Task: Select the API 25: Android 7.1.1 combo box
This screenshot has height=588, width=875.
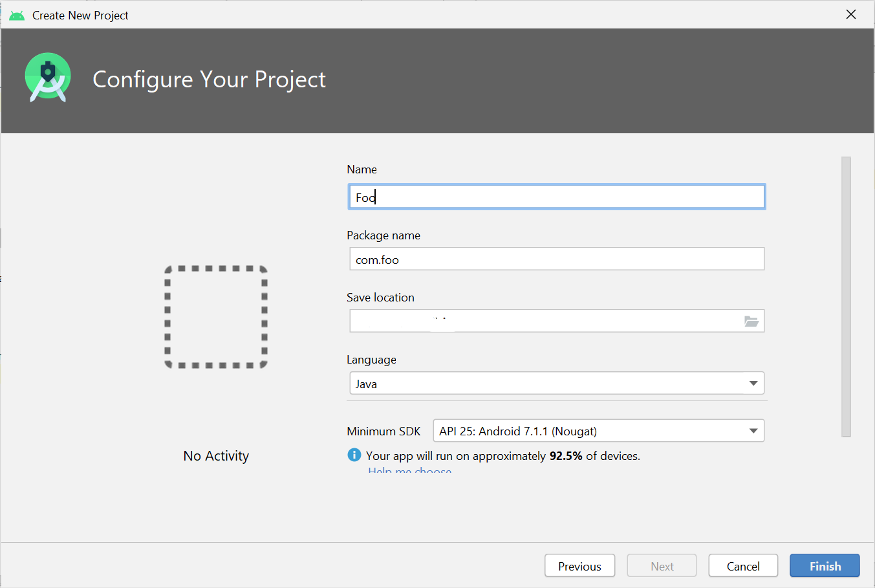Action: [598, 430]
